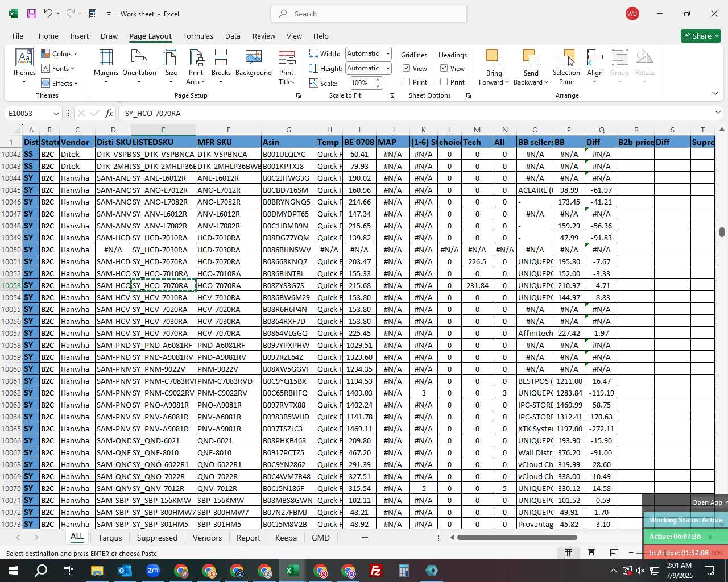
Task: Open the File menu
Action: point(18,36)
